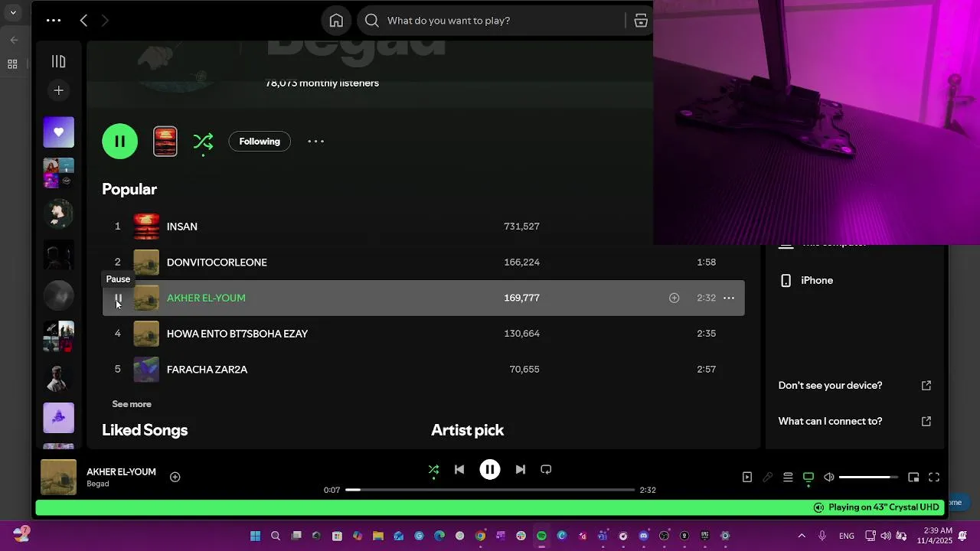Expand the top-left dropdown chevron
980x551 pixels.
click(x=13, y=12)
